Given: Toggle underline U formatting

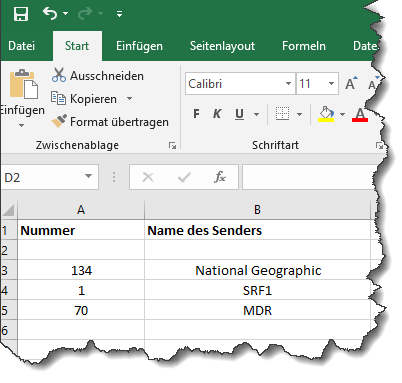Looking at the screenshot, I should point(239,114).
